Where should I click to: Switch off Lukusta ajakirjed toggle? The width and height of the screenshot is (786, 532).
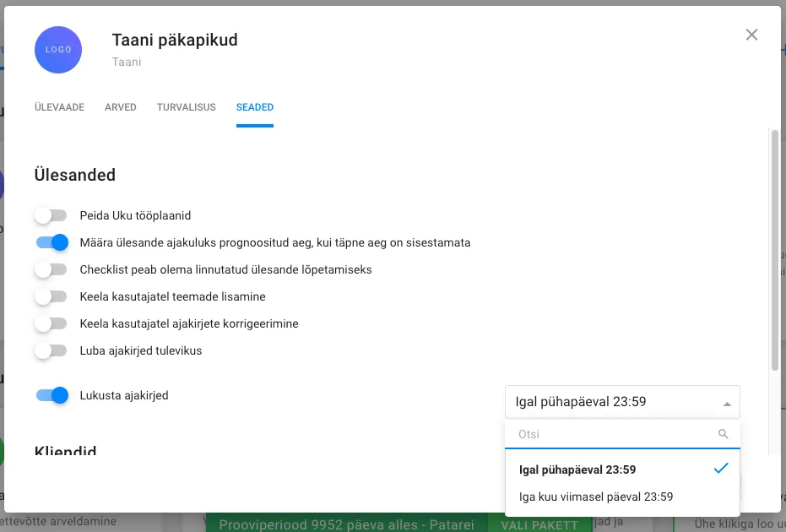pos(51,395)
